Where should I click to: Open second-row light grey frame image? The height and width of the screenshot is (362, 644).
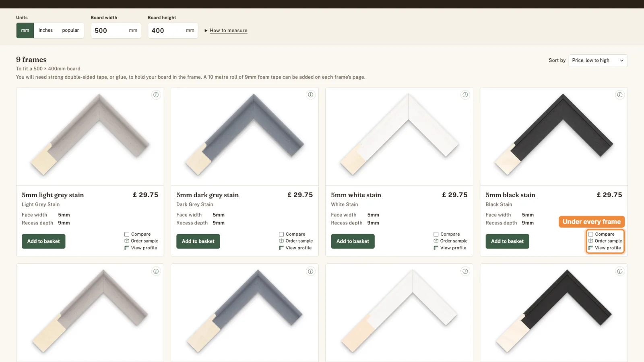(90, 313)
